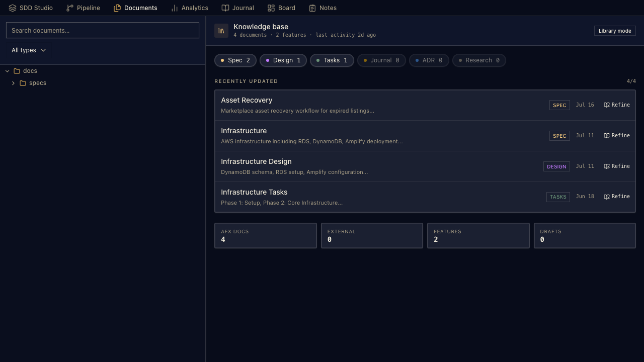Open the Documents tab

[x=135, y=8]
